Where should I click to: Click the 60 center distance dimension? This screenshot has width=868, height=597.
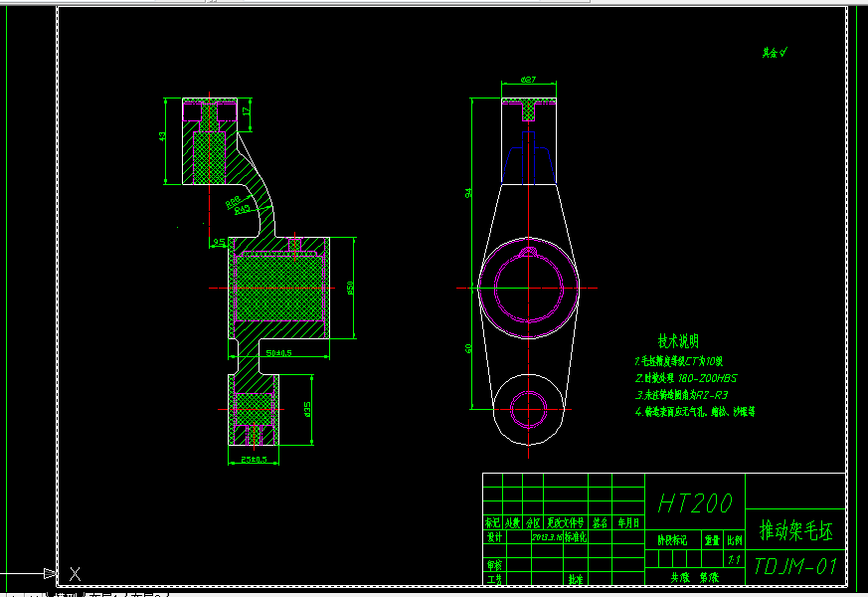tap(468, 349)
